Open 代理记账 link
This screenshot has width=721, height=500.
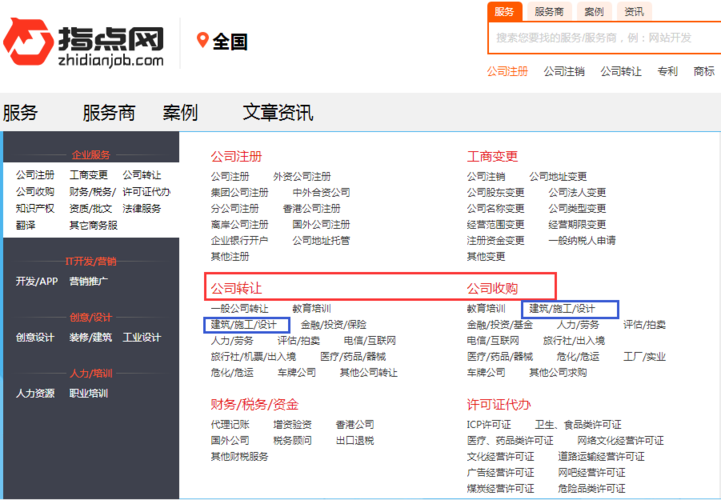click(230, 425)
